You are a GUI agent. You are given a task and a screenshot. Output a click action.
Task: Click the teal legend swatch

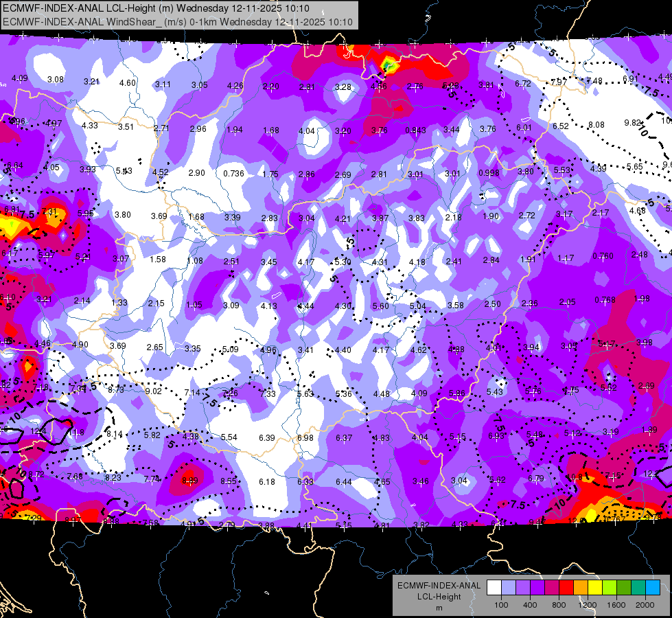pyautogui.click(x=638, y=588)
